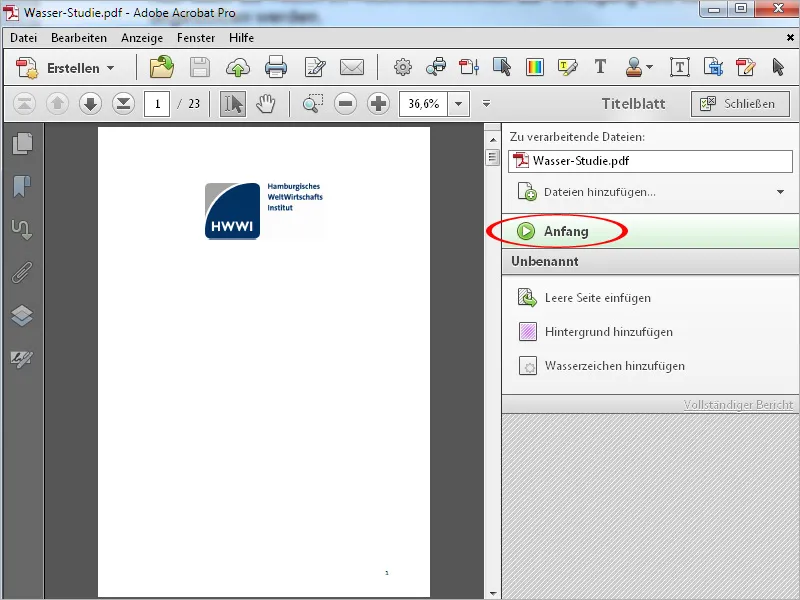
Task: Click the document scrollbar up arrow
Action: tap(492, 139)
